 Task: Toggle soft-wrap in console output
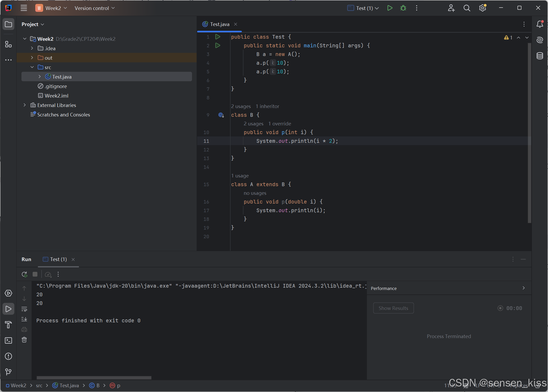tap(24, 309)
